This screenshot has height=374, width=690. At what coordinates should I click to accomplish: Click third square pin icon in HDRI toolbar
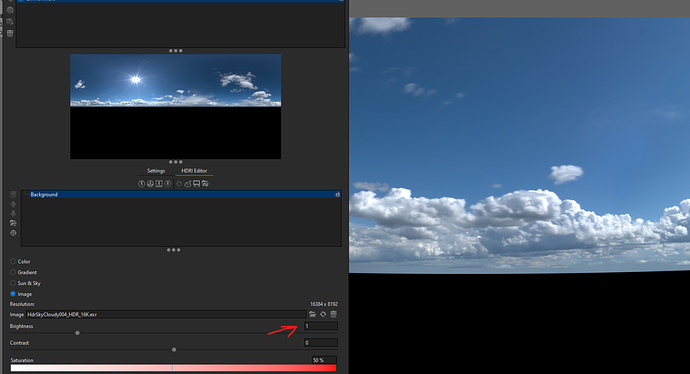[159, 184]
